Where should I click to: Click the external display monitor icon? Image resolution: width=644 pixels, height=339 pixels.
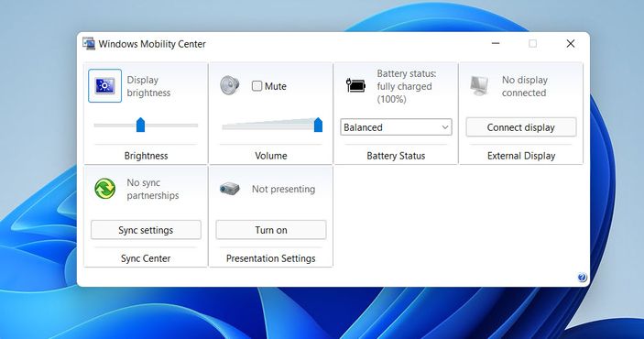[x=480, y=85]
